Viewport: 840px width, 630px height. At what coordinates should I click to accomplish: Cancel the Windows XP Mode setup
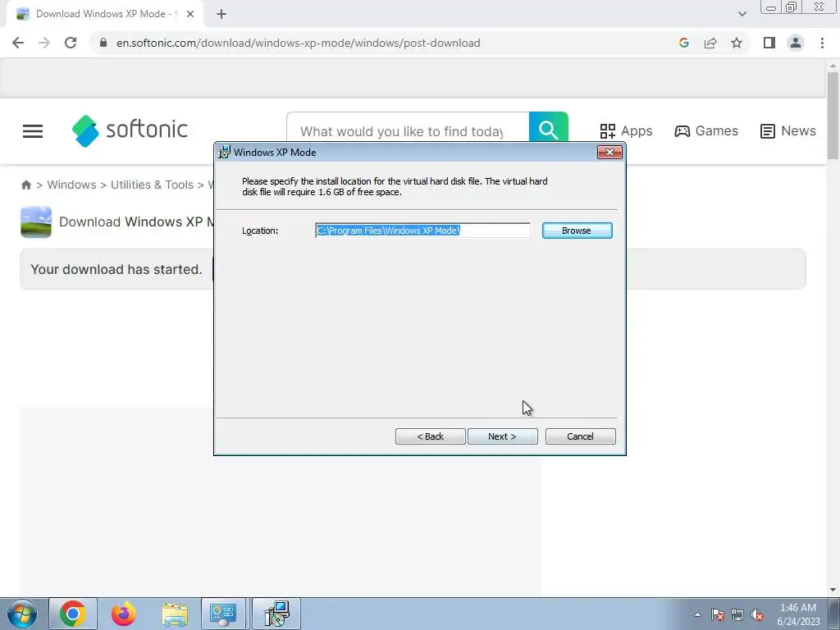580,436
